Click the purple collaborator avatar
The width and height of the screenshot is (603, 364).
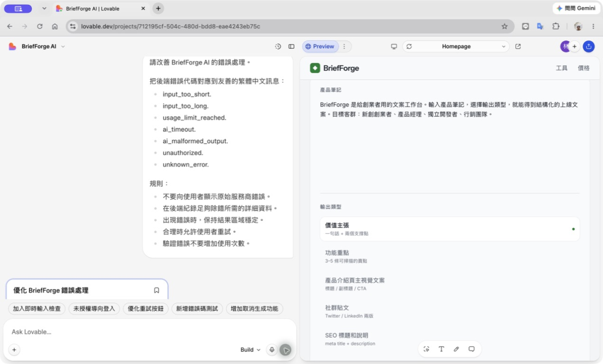[565, 46]
